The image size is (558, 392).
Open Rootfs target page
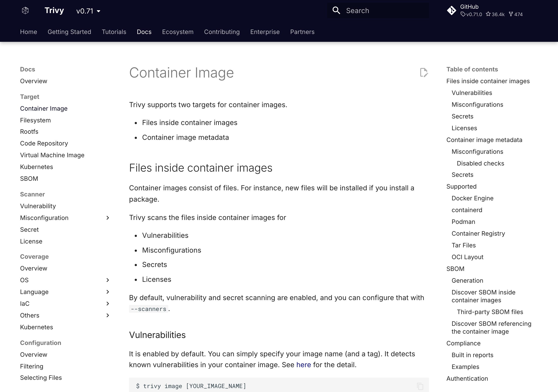pyautogui.click(x=29, y=132)
